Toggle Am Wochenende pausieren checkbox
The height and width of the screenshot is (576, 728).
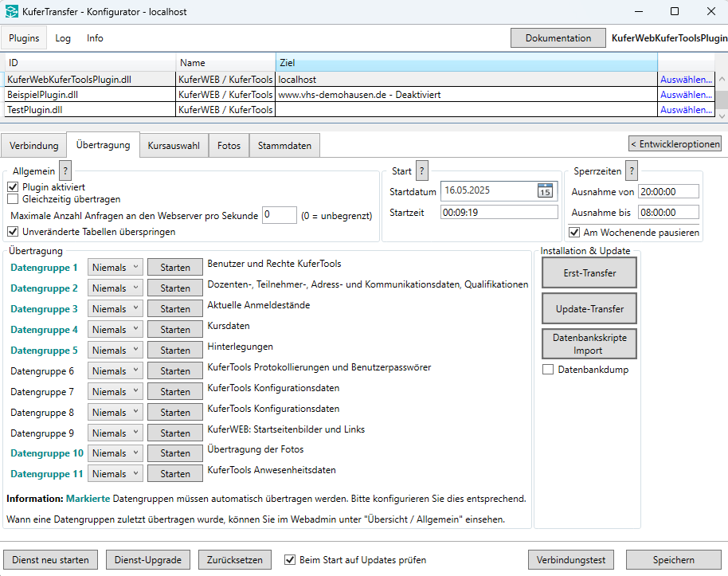[x=574, y=233]
